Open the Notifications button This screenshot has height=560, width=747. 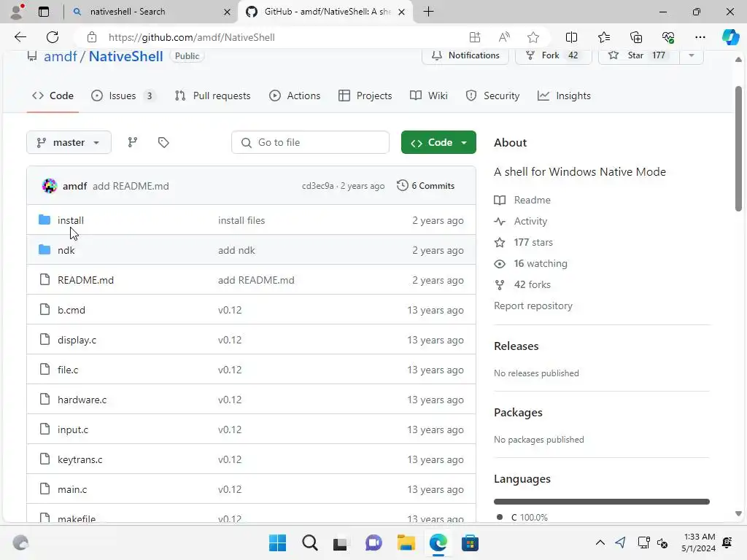[x=465, y=55]
